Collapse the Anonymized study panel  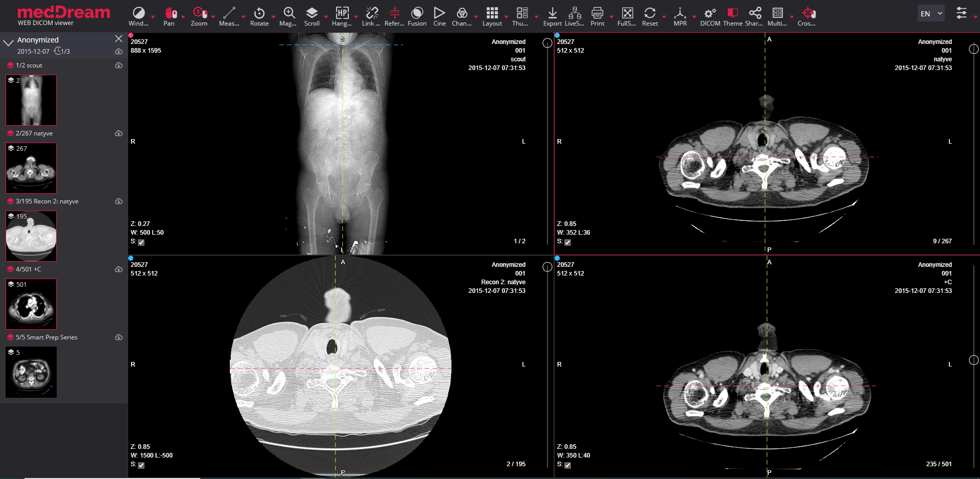pyautogui.click(x=8, y=42)
